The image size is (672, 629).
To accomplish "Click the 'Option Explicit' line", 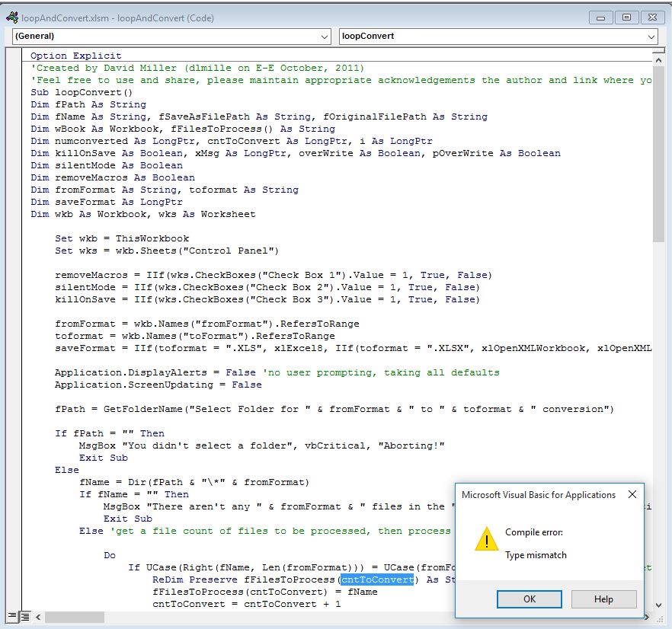I will coord(76,56).
